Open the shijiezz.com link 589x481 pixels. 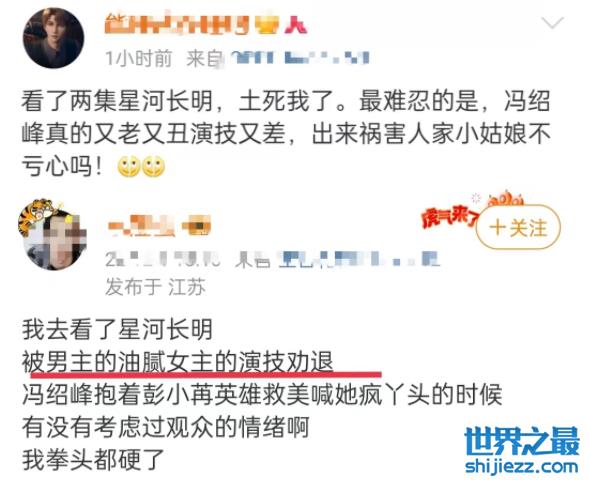(x=522, y=466)
